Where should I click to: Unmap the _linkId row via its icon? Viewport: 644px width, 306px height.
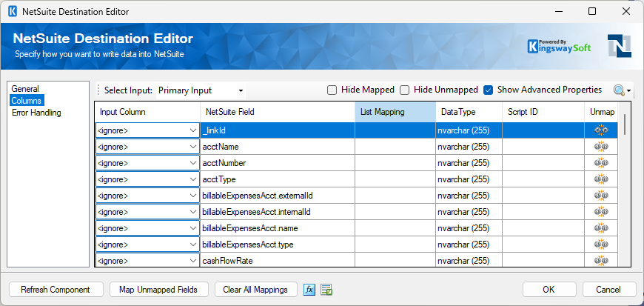[x=601, y=130]
